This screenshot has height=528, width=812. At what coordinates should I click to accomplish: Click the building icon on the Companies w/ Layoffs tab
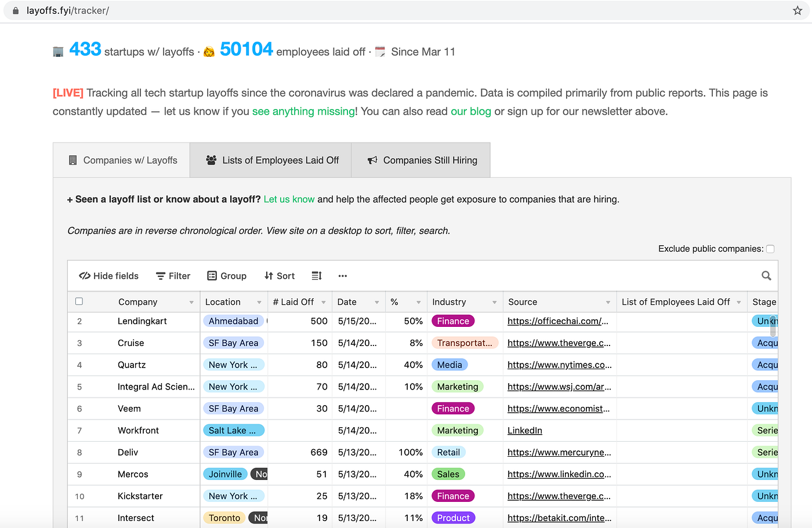[72, 160]
